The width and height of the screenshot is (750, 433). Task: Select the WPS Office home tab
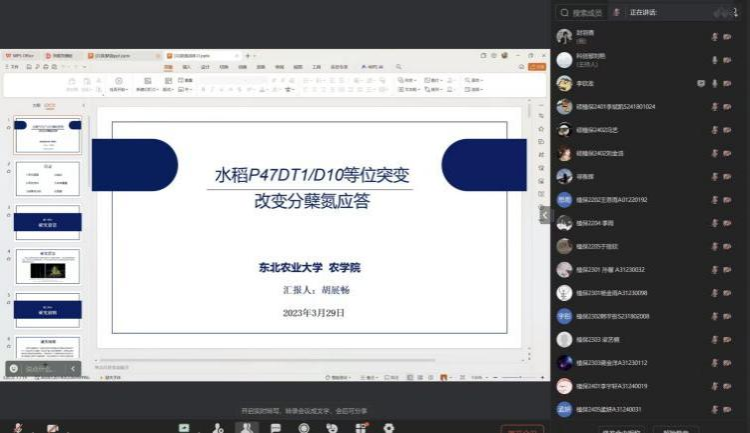(22, 56)
